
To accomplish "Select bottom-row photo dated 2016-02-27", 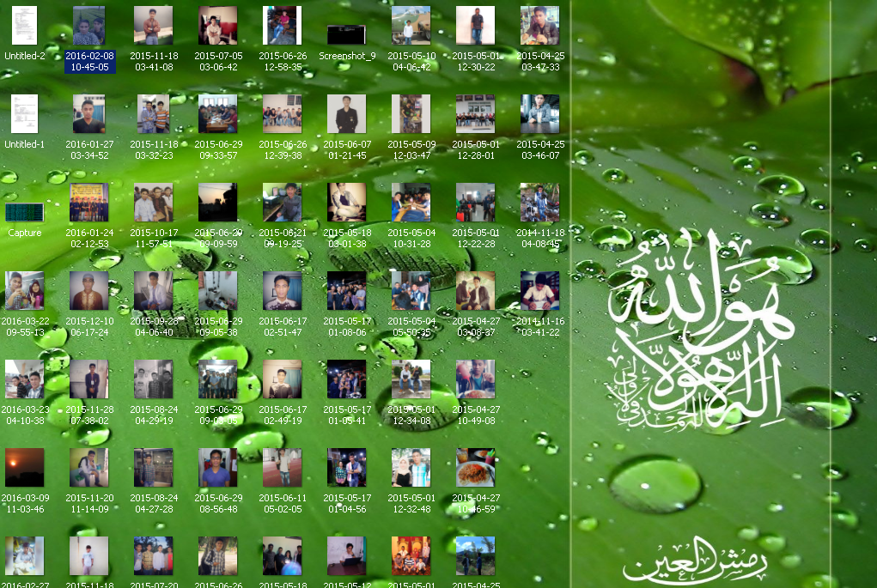I will click(x=25, y=555).
